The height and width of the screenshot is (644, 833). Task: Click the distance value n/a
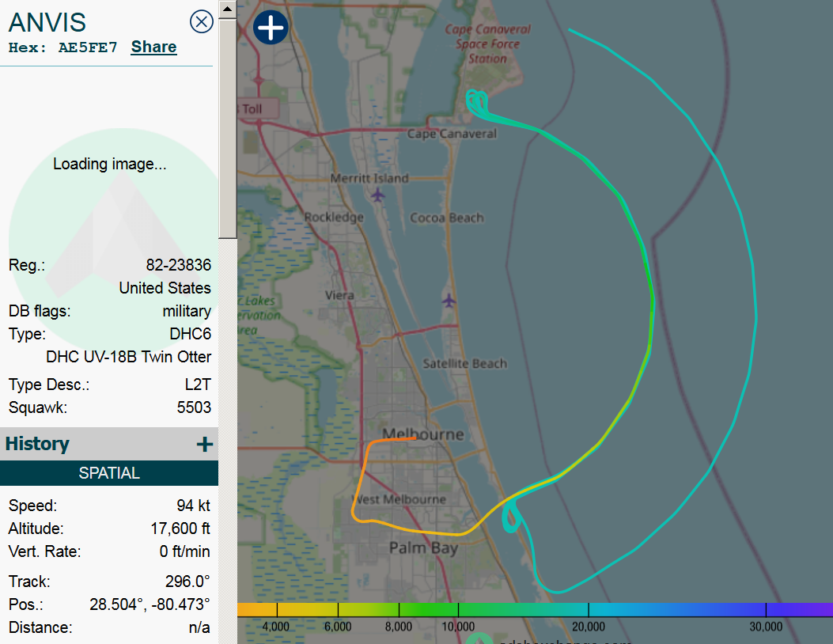tap(199, 627)
